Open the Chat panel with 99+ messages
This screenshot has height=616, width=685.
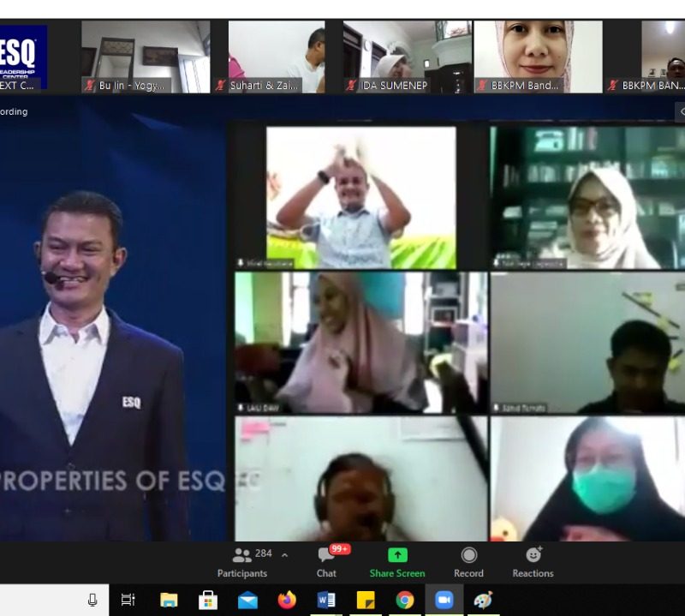coord(326,562)
